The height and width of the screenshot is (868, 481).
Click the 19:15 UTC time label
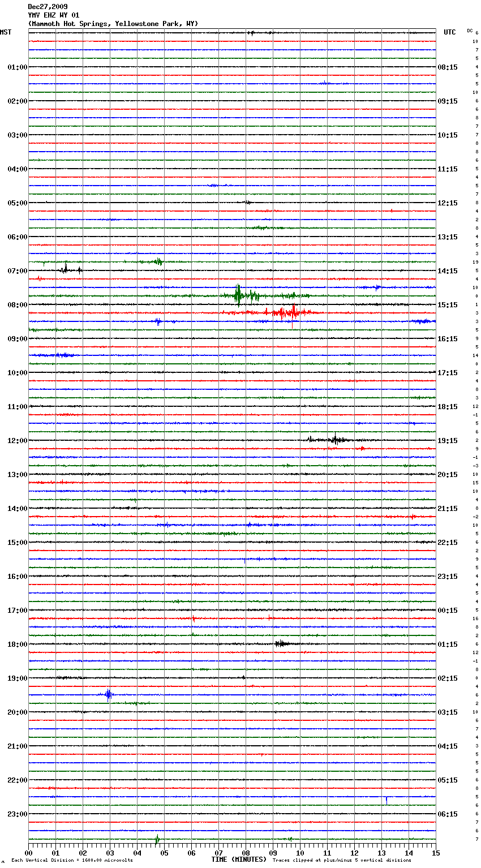point(448,441)
